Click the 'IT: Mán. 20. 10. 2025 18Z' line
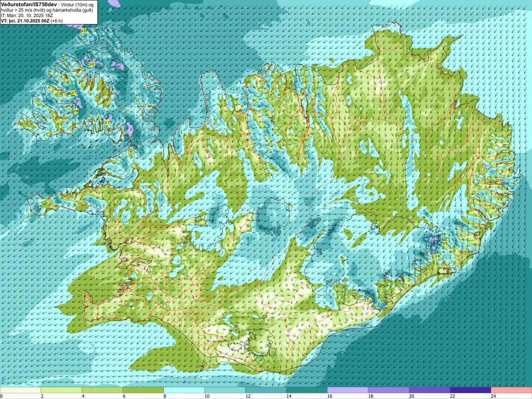The image size is (532, 399). (26, 15)
